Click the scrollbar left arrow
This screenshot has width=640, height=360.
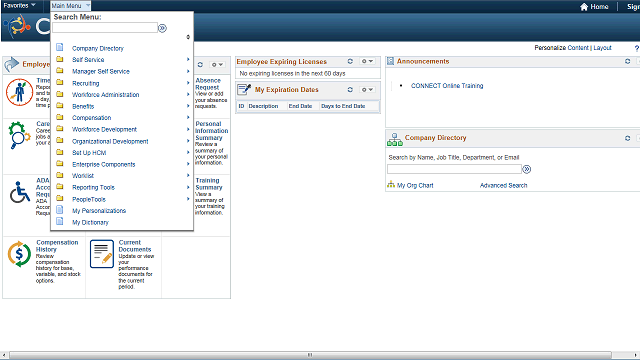(4, 355)
